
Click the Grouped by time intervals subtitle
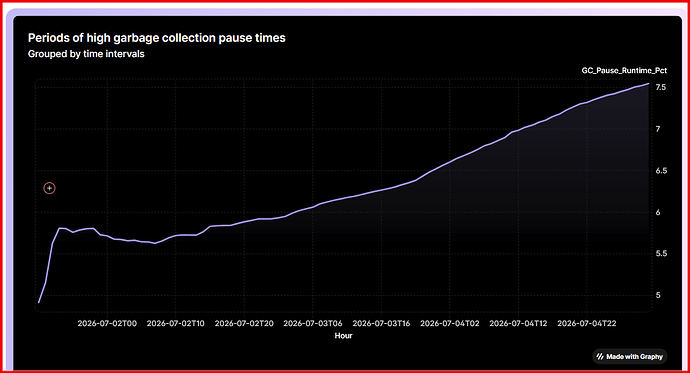click(x=86, y=54)
